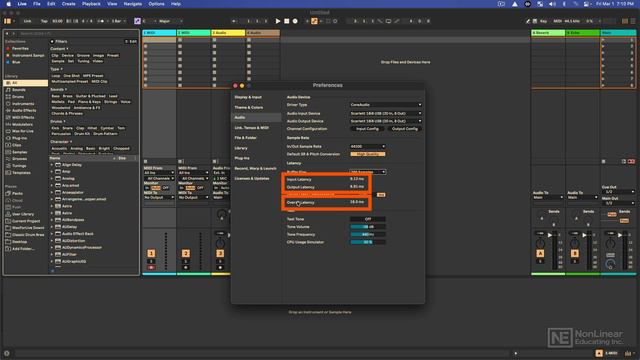The height and width of the screenshot is (360, 640).
Task: Select the 3 Audio track header
Action: tap(228, 33)
